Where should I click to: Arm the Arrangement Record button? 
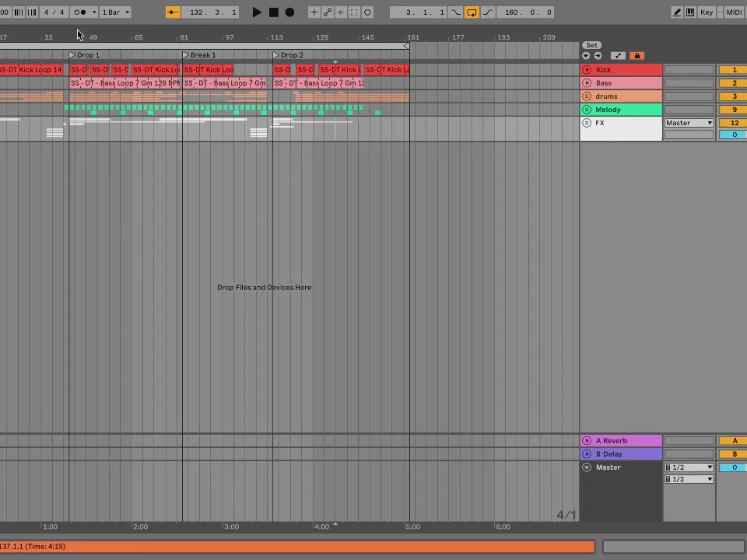point(290,12)
